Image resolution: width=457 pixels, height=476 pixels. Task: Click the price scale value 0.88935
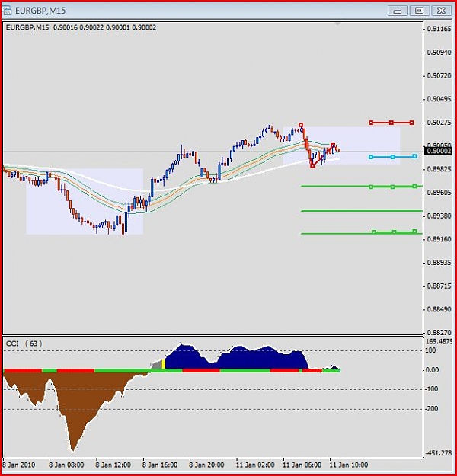pos(439,263)
